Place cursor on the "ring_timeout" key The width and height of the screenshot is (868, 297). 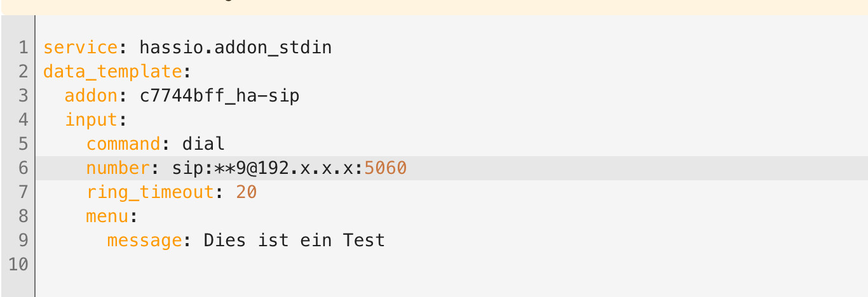tap(150, 192)
